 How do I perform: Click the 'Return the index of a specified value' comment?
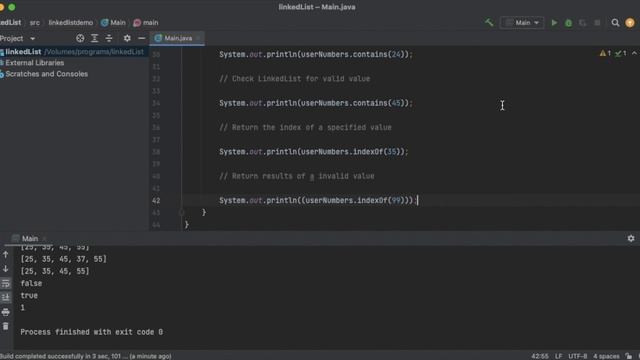coord(305,127)
